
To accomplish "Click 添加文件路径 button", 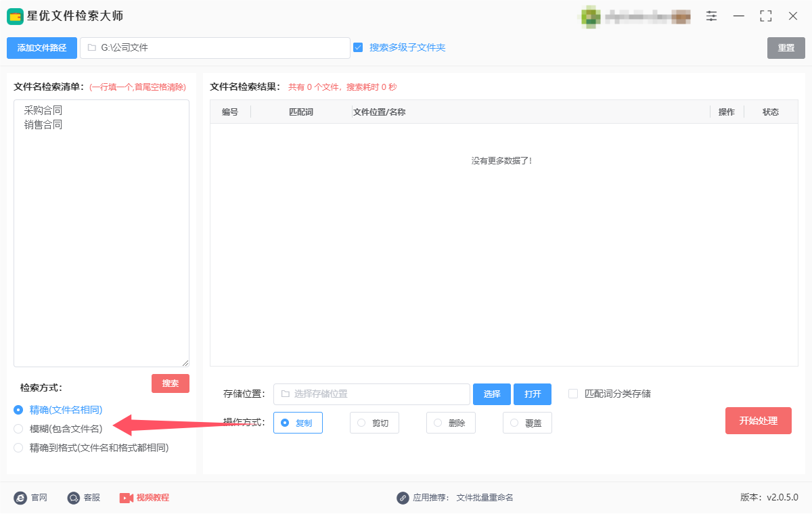I will coord(42,48).
